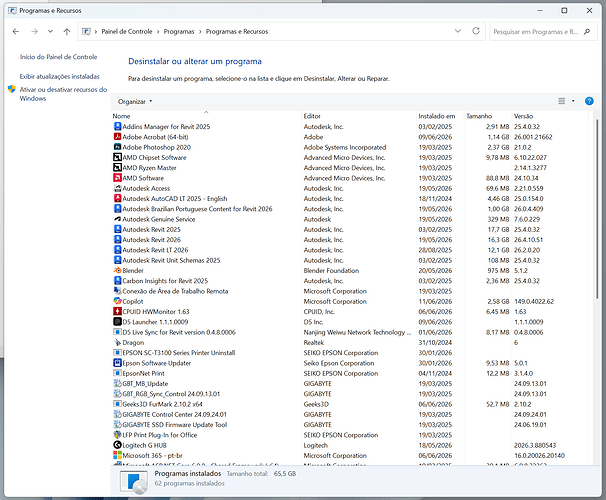Select GIGABYTE SSD Firmware Update Tool
This screenshot has width=606, height=500.
(x=351, y=425)
